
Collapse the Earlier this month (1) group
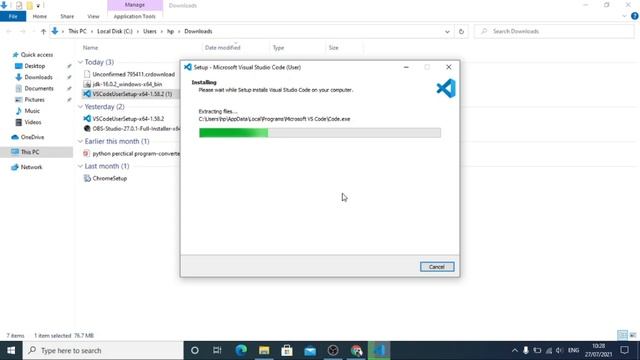(x=80, y=141)
